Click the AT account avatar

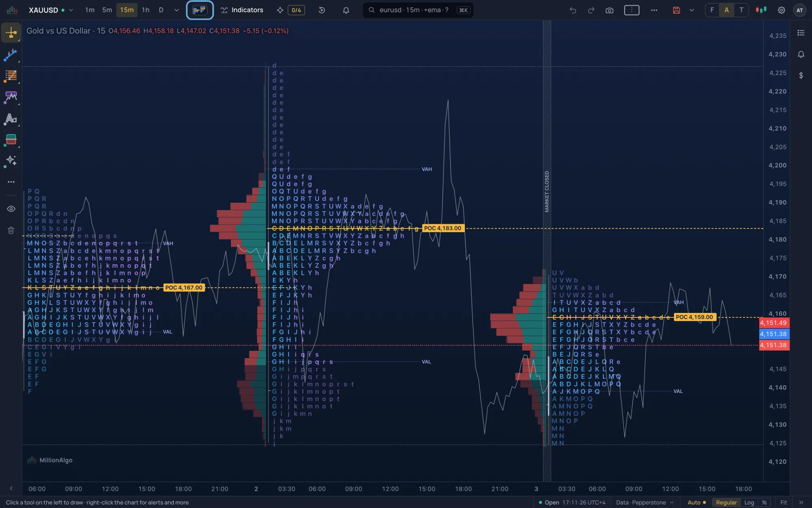[800, 10]
